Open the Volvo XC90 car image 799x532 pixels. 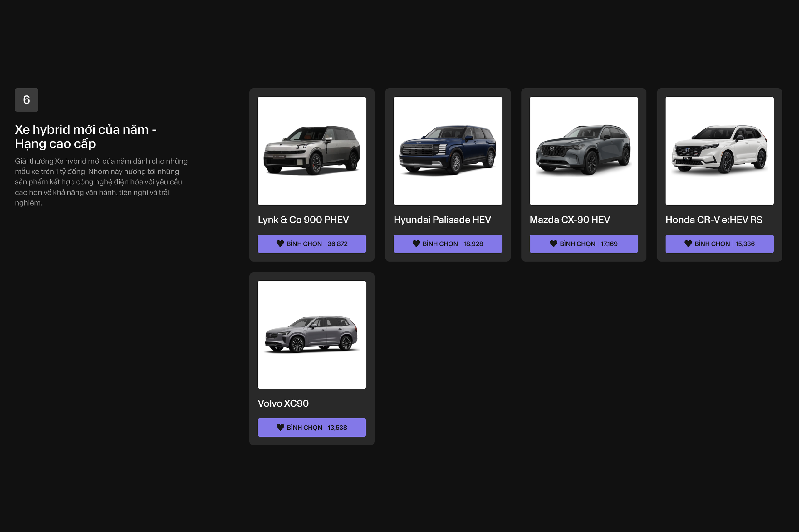tap(312, 335)
